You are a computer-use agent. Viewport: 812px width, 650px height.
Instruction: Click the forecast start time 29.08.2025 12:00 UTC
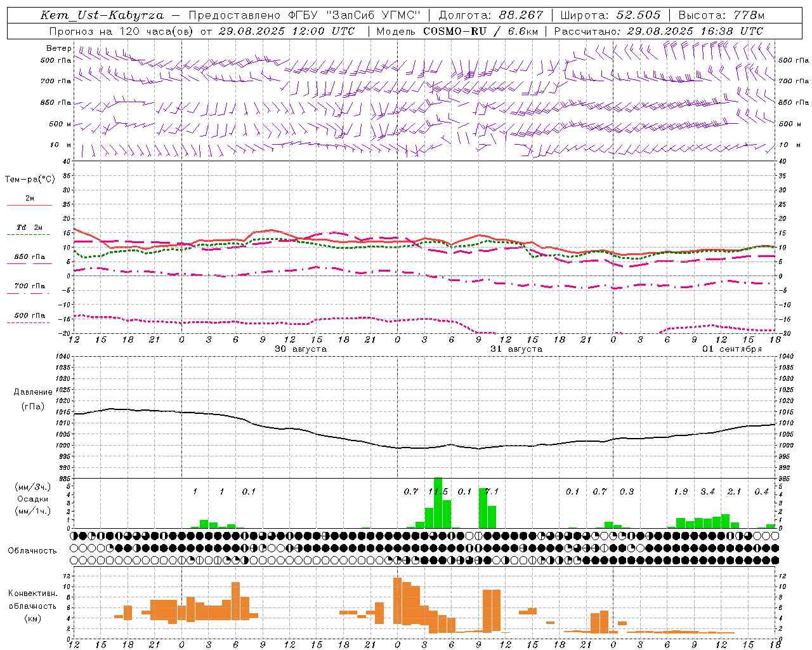click(x=286, y=31)
